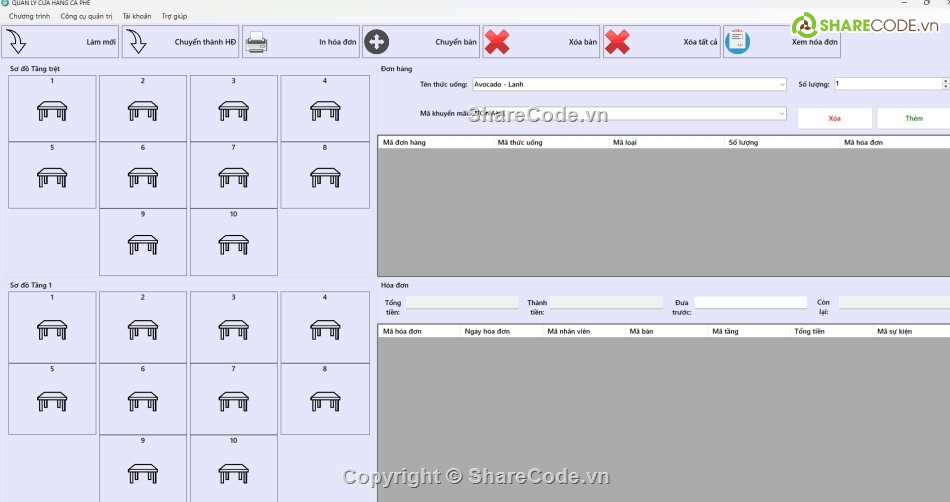This screenshot has width=950, height=502.
Task: Increase the Số lượng value with the up arrow
Action: (x=945, y=81)
